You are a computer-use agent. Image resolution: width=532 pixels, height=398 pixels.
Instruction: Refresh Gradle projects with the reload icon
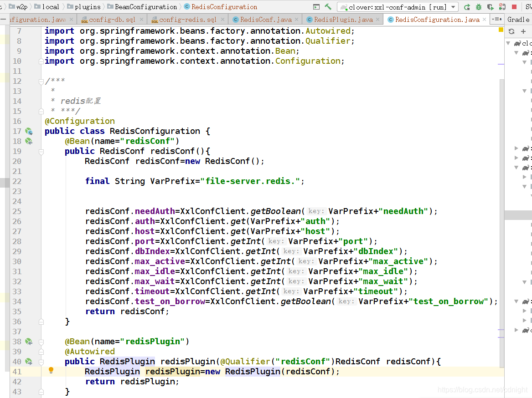(x=511, y=31)
